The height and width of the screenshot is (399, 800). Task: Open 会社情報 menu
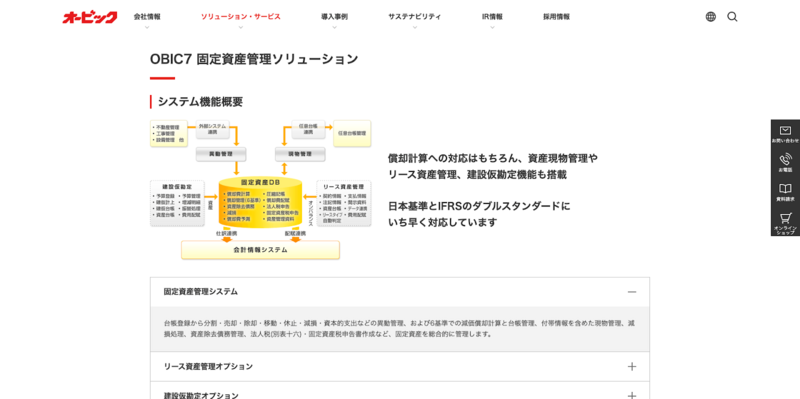click(147, 16)
